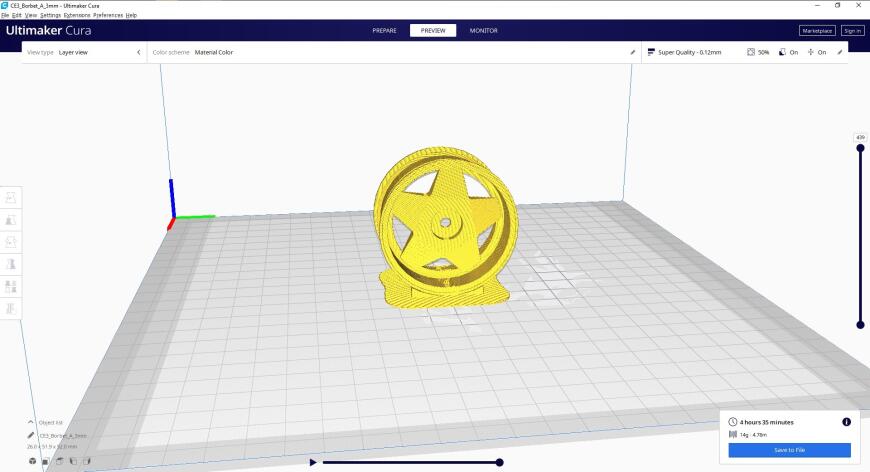Click the bottom handle of layer slider
Viewport: 870px width, 472px height.
861,325
